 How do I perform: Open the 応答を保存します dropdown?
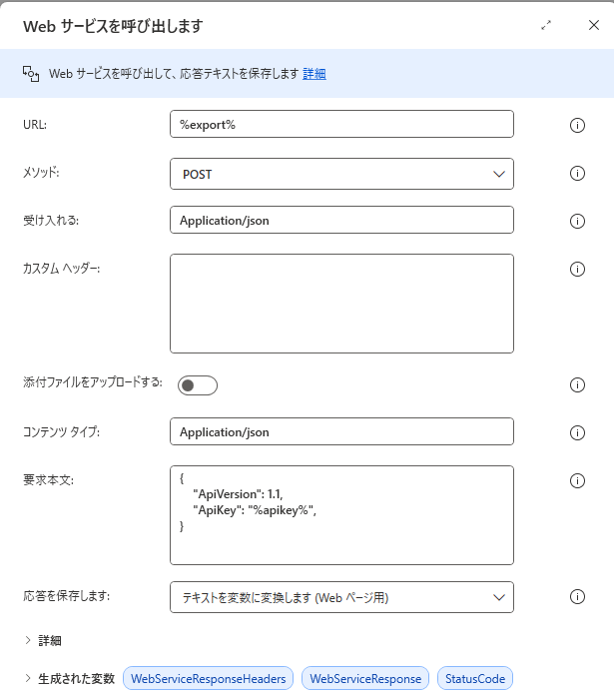pos(341,597)
